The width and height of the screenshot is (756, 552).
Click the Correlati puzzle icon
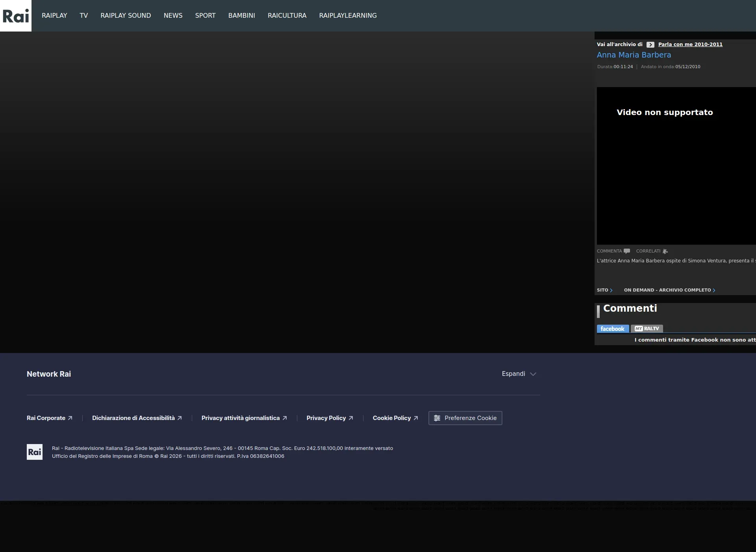pyautogui.click(x=665, y=251)
